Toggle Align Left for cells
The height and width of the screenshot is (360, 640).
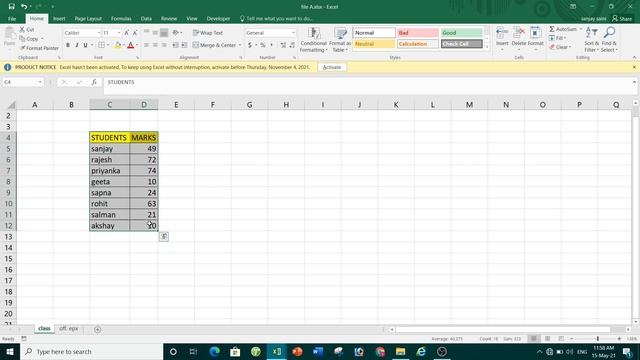point(146,45)
